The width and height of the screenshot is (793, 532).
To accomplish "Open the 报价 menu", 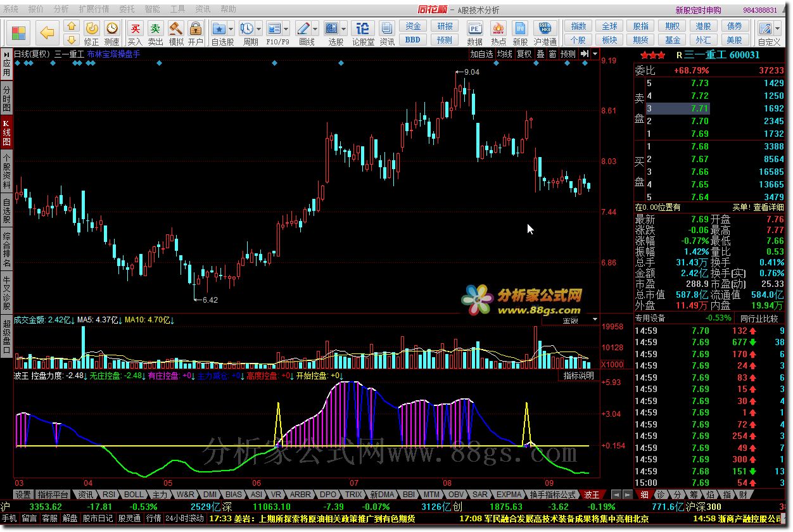I will pos(36,9).
